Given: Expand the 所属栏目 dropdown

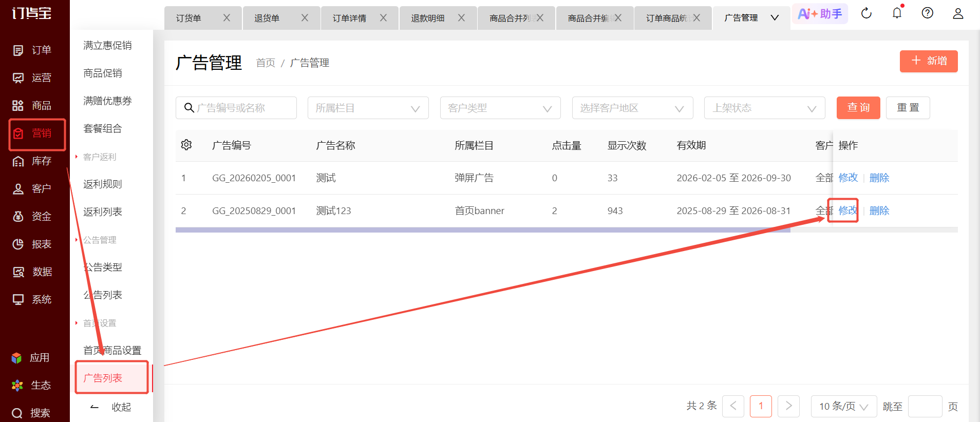Looking at the screenshot, I should (x=368, y=108).
